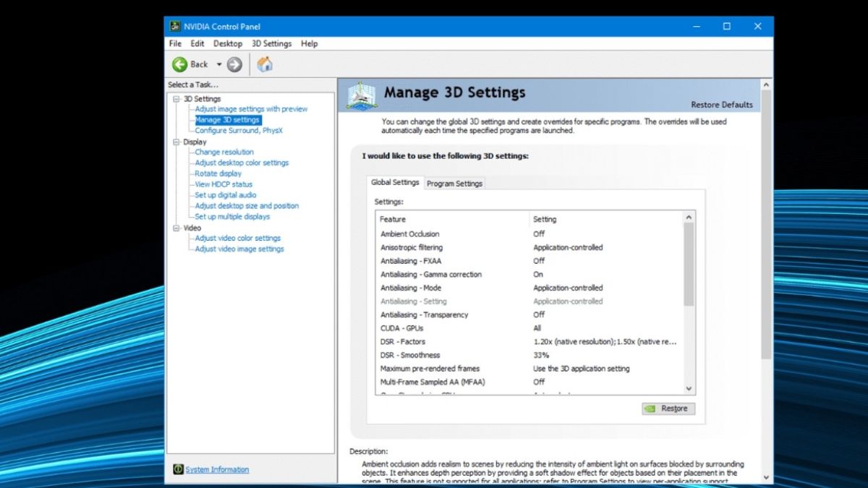Click main panel scroll-down arrow
Viewport: 868px width, 488px height.
point(767,478)
